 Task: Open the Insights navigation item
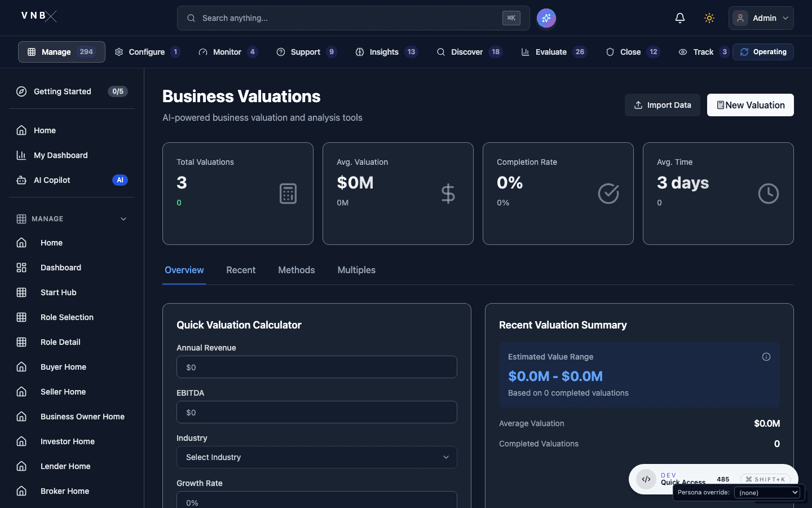[x=383, y=51]
